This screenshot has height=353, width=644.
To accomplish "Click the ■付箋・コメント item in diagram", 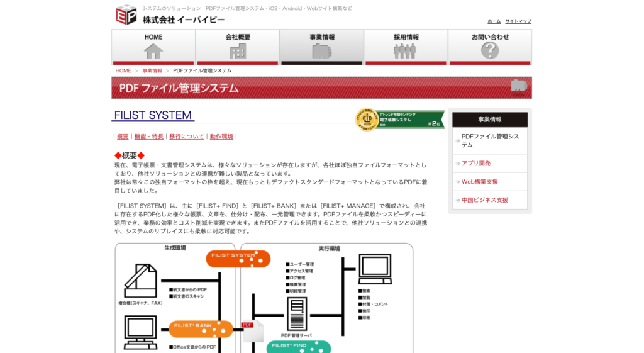I will click(373, 304).
